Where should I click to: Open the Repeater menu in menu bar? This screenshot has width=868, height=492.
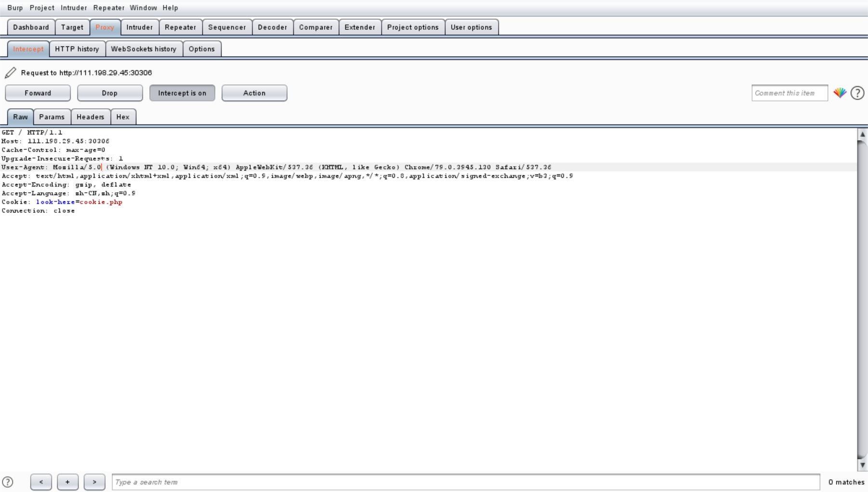109,8
